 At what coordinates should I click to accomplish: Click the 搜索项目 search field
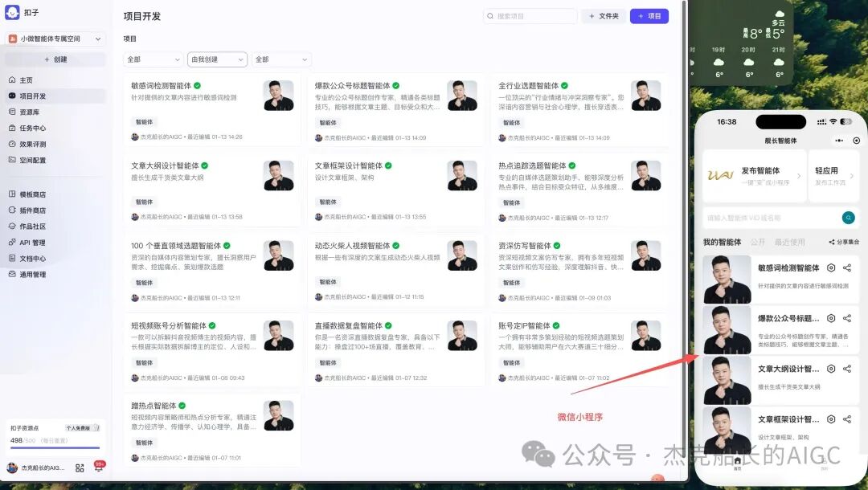(530, 16)
